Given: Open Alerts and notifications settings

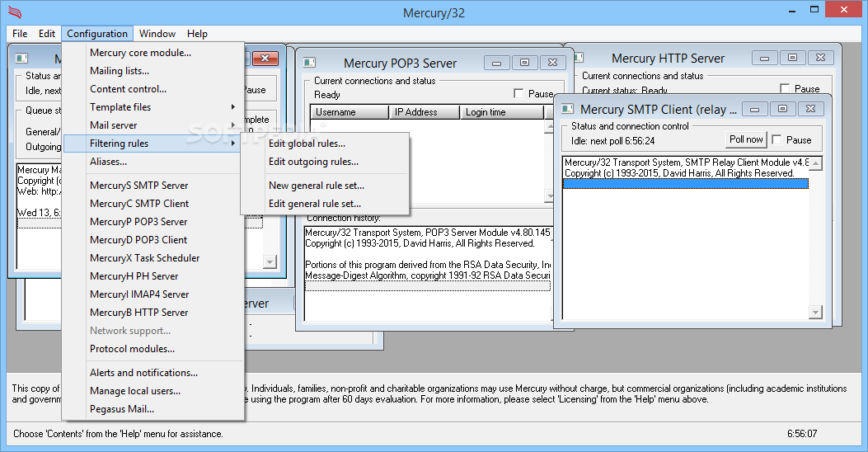Looking at the screenshot, I should pos(152,373).
